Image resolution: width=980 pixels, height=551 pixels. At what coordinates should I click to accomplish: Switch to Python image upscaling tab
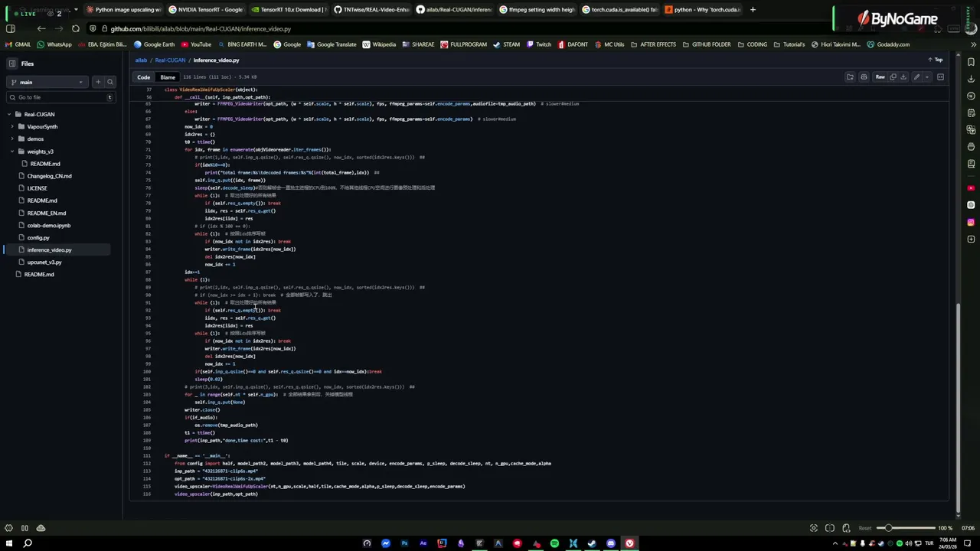click(123, 10)
